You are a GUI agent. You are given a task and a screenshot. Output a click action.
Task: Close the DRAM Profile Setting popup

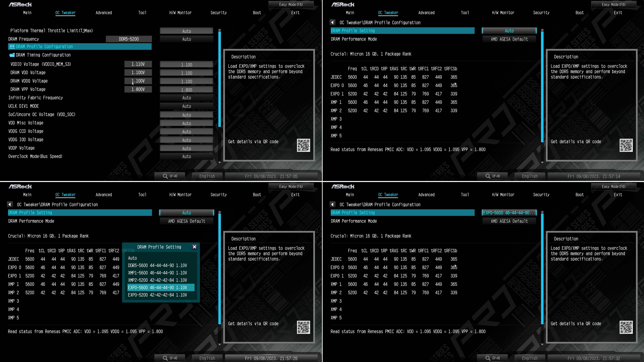pos(194,247)
